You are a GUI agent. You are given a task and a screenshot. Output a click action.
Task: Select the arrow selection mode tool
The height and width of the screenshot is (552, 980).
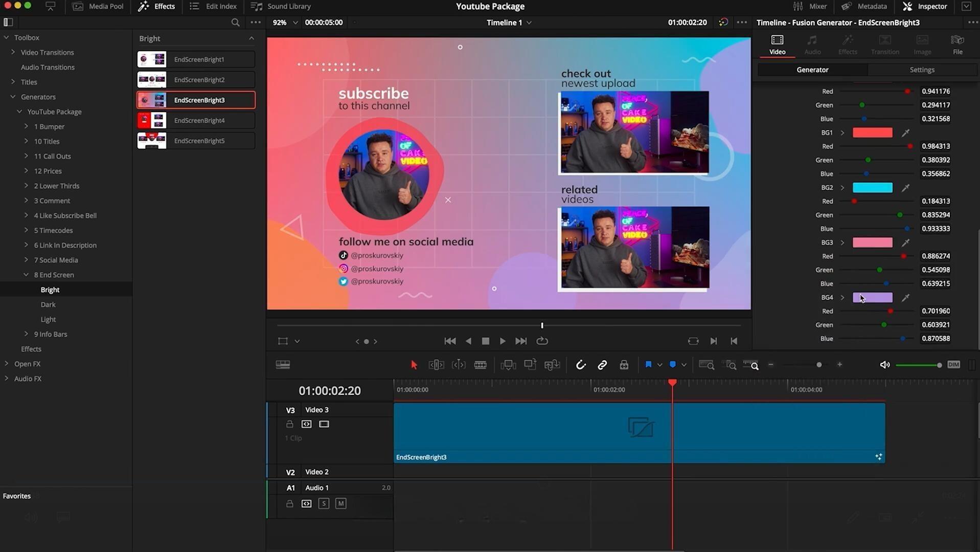tap(414, 365)
